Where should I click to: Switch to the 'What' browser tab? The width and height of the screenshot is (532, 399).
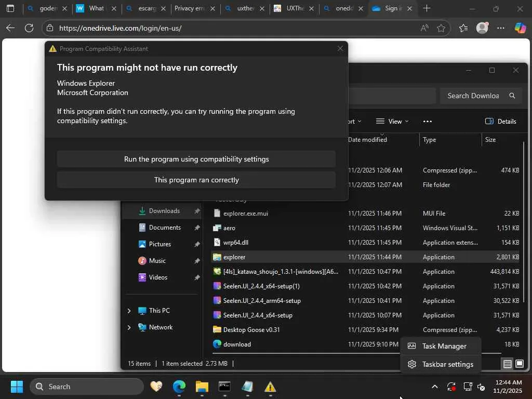96,8
